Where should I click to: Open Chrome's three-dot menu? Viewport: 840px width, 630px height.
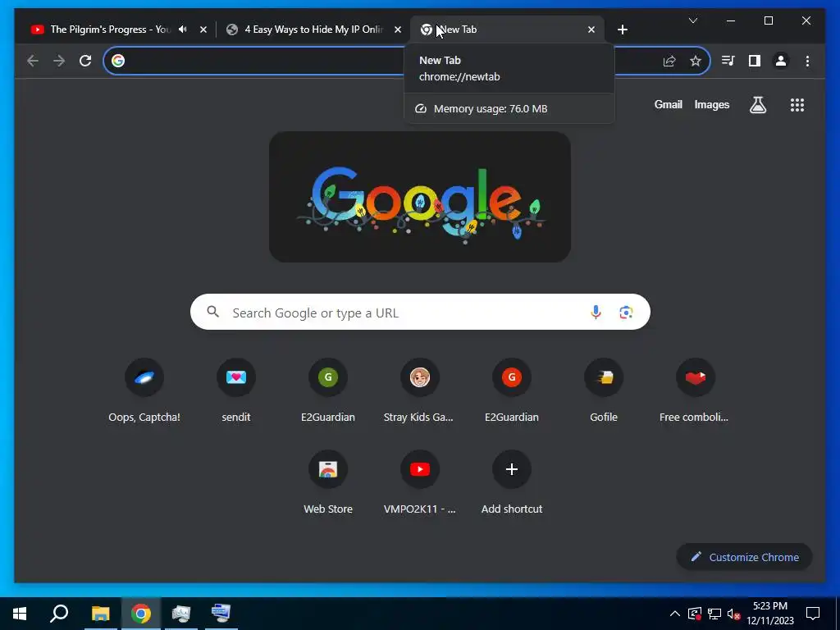[x=807, y=61]
